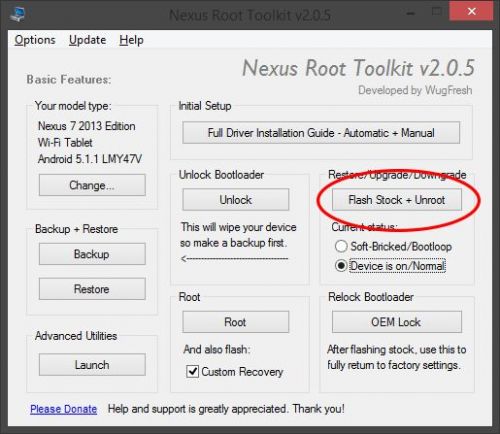The image size is (500, 434).
Task: Click Flash Stock + Unroot button
Action: click(x=397, y=200)
